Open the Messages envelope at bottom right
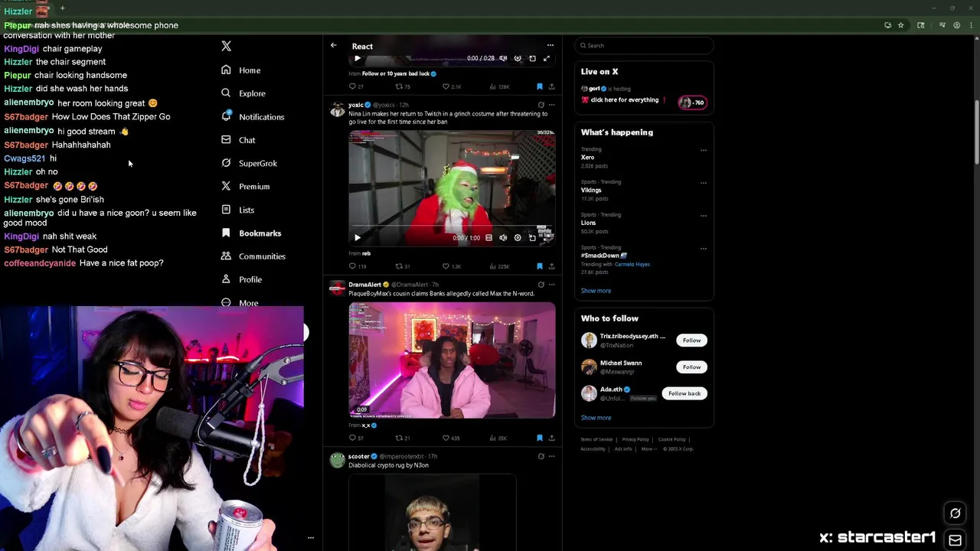The image size is (980, 551). pos(955,540)
